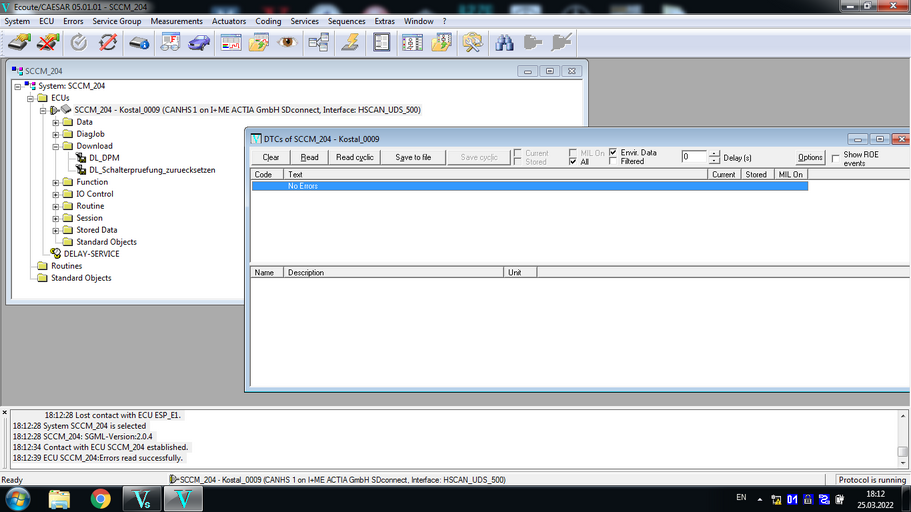Click the log pane scrollbar up arrow

point(903,416)
